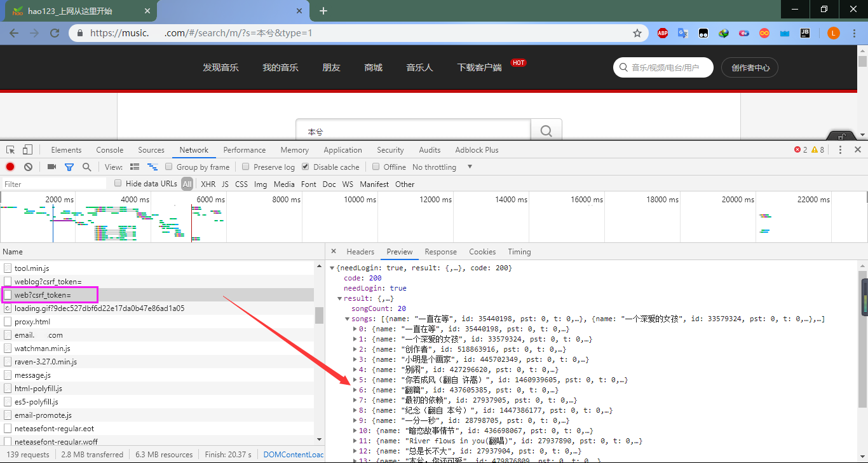This screenshot has width=868, height=463.
Task: Switch to large request rows view
Action: (135, 167)
